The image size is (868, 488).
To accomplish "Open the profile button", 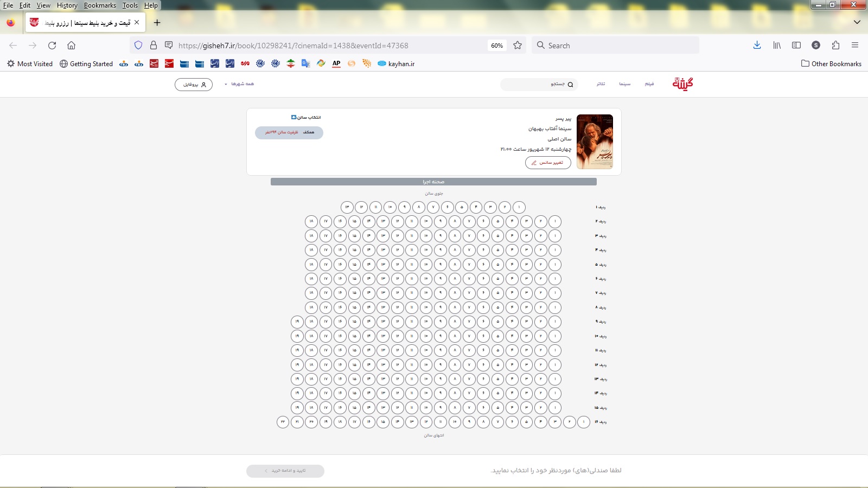I will pos(194,85).
